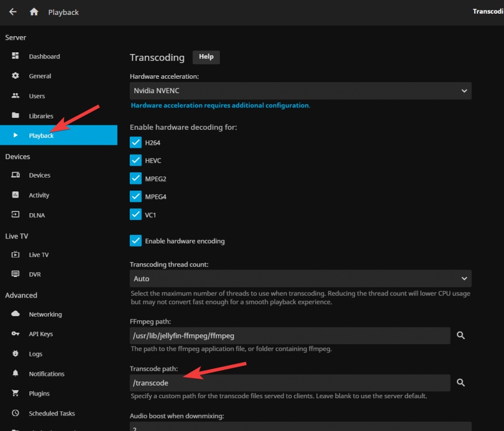Open General settings gear icon
The image size is (504, 431).
15,76
